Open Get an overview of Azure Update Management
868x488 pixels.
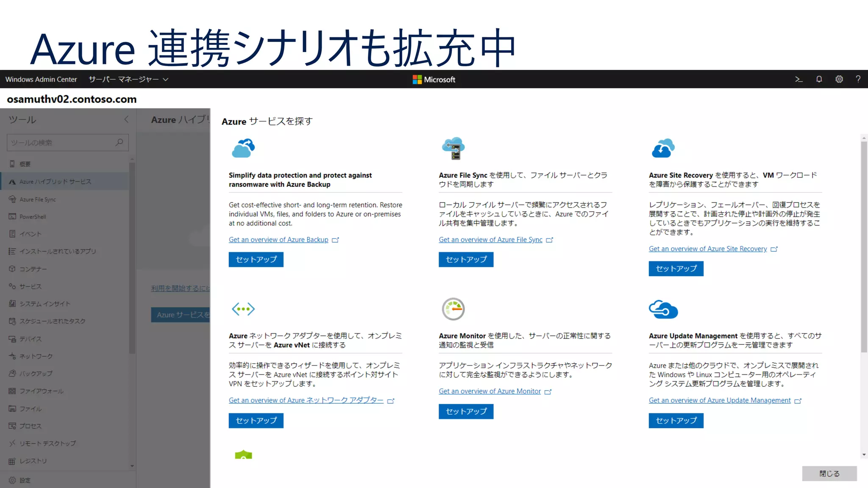[720, 401]
